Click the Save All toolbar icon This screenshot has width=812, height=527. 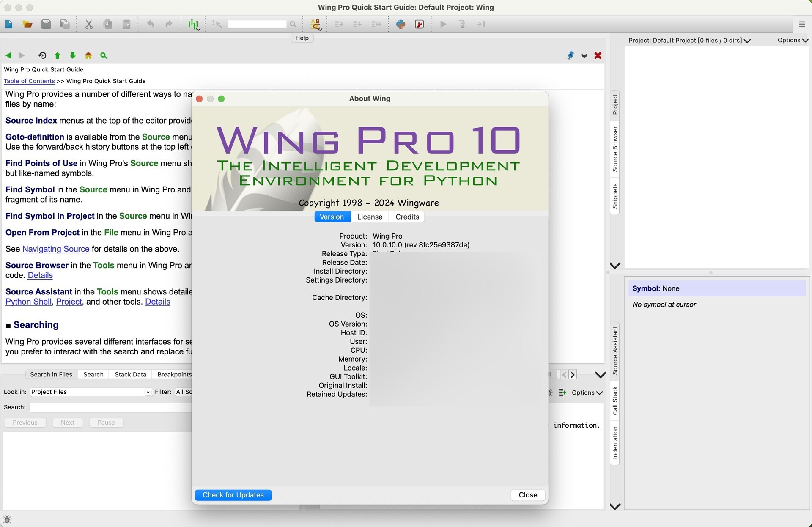[65, 24]
